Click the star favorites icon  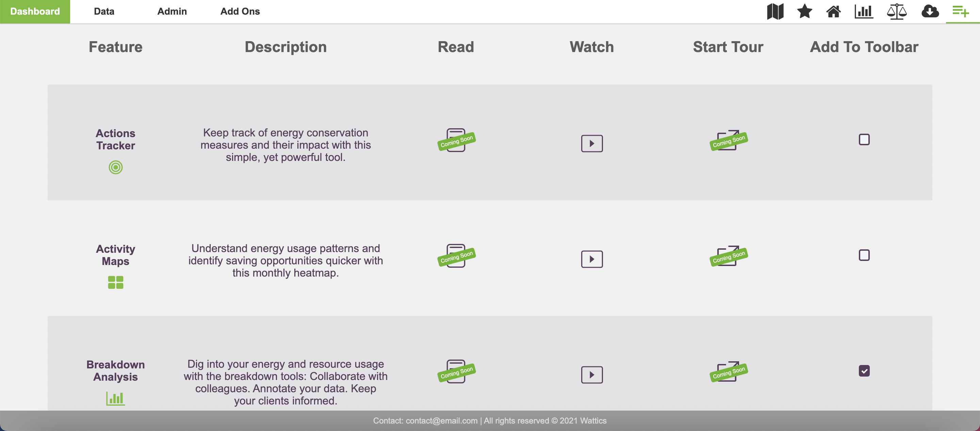pyautogui.click(x=804, y=12)
